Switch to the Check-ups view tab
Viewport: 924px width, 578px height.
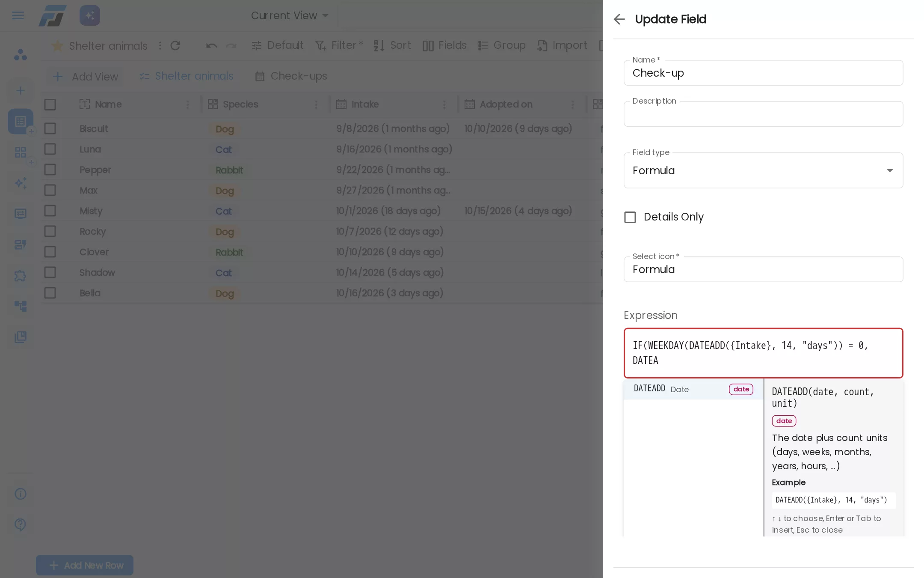291,76
